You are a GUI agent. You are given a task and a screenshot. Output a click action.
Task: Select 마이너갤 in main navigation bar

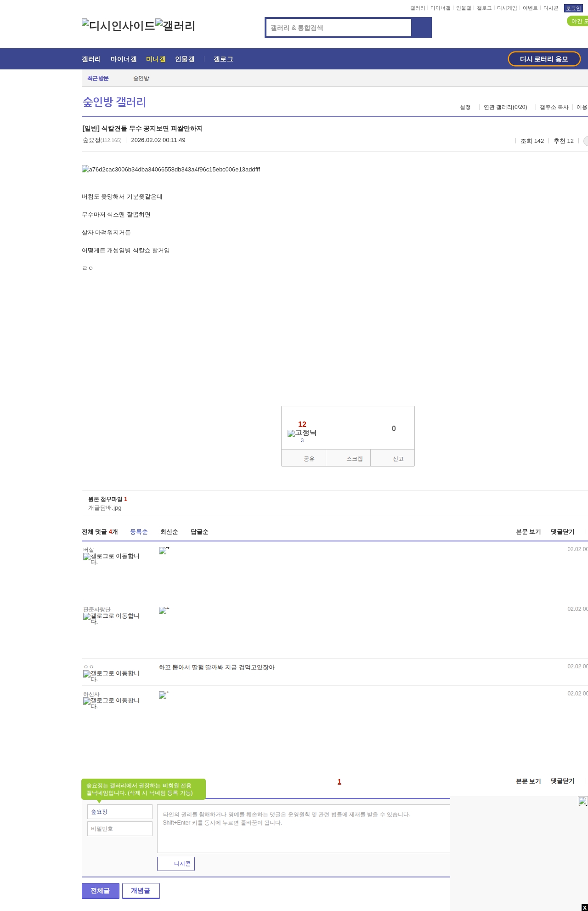[x=124, y=59]
